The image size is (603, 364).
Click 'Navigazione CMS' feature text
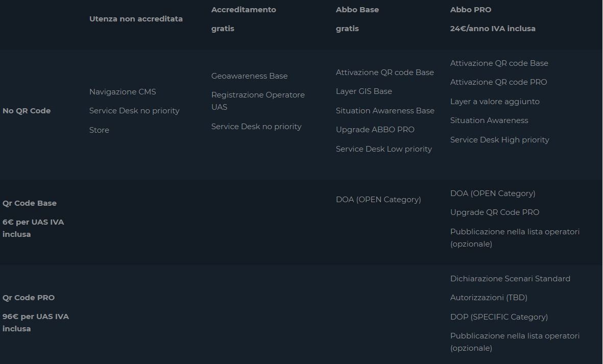(123, 92)
